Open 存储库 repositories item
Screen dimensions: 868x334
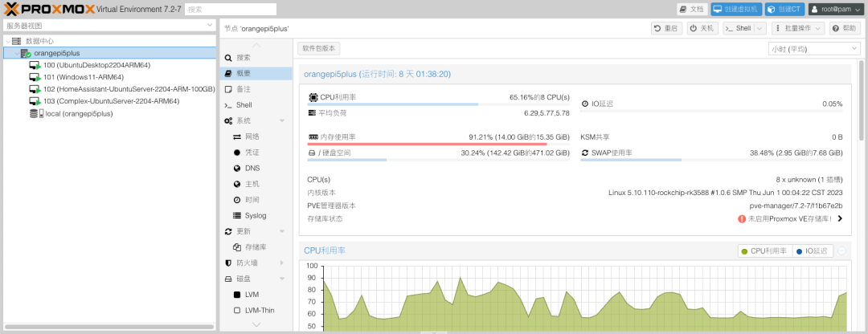click(x=256, y=247)
